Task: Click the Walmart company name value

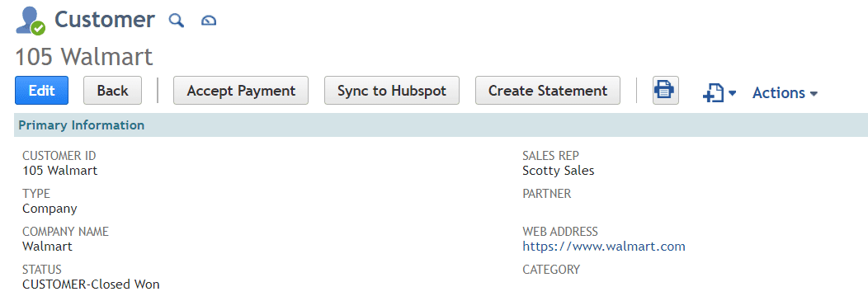Action: click(x=47, y=247)
